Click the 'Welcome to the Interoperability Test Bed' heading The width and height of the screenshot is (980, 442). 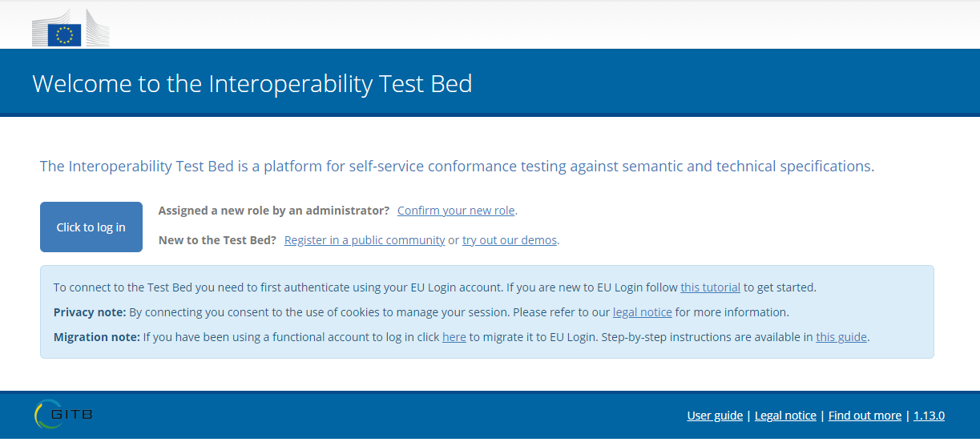[252, 83]
